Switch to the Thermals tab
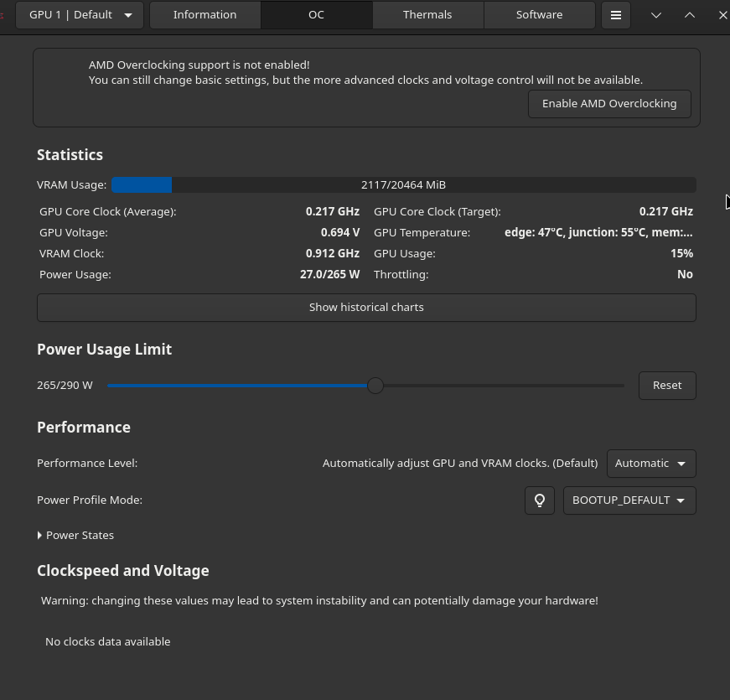This screenshot has height=700, width=730. [x=427, y=15]
